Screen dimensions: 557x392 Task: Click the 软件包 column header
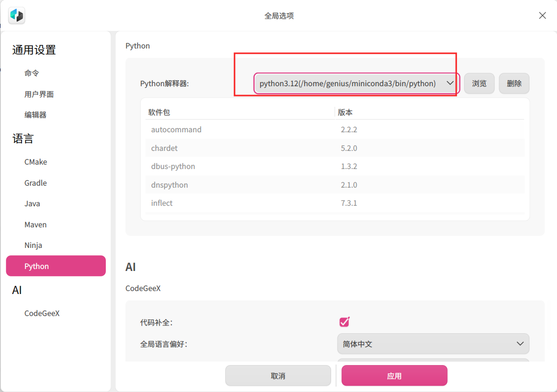(x=159, y=112)
